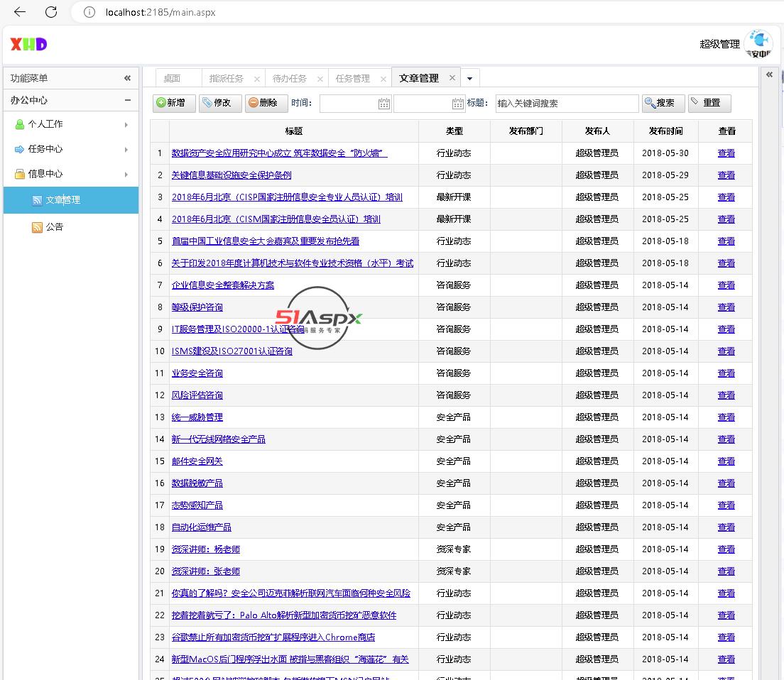Close the 任务管理 tab
Screen dimensions: 784x680
383,79
